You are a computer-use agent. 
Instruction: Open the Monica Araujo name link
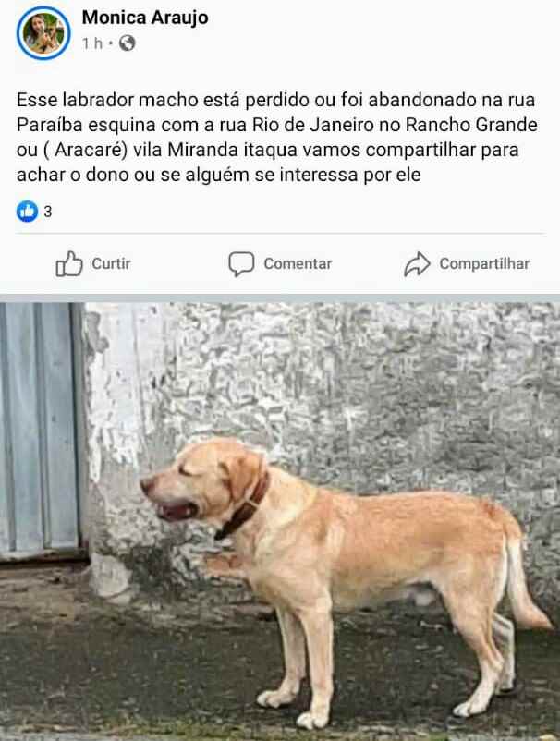pyautogui.click(x=145, y=18)
